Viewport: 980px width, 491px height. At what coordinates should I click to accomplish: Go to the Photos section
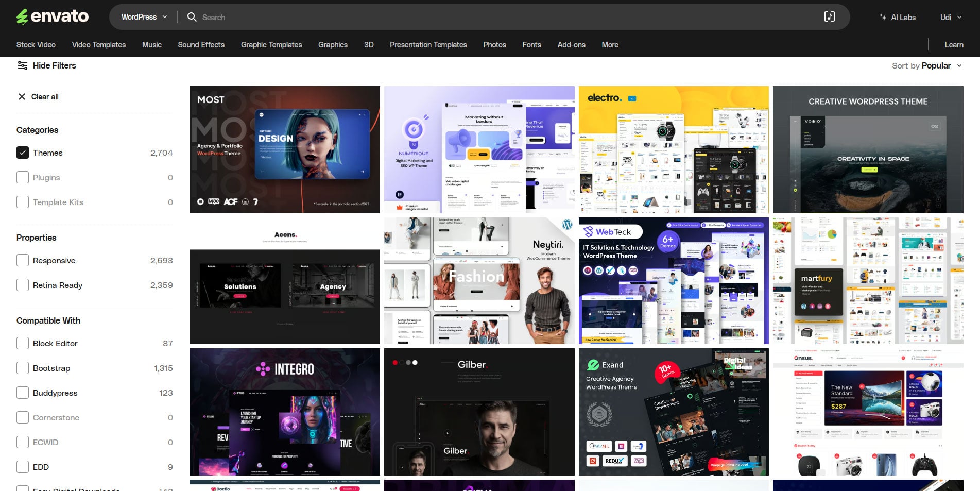pos(494,45)
